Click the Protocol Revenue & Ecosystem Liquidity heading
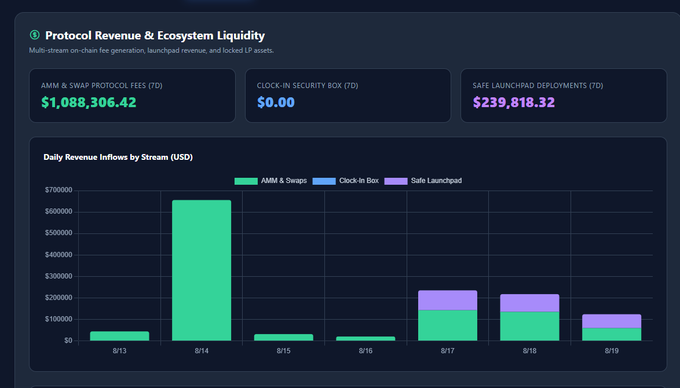This screenshot has width=680, height=388. [155, 36]
